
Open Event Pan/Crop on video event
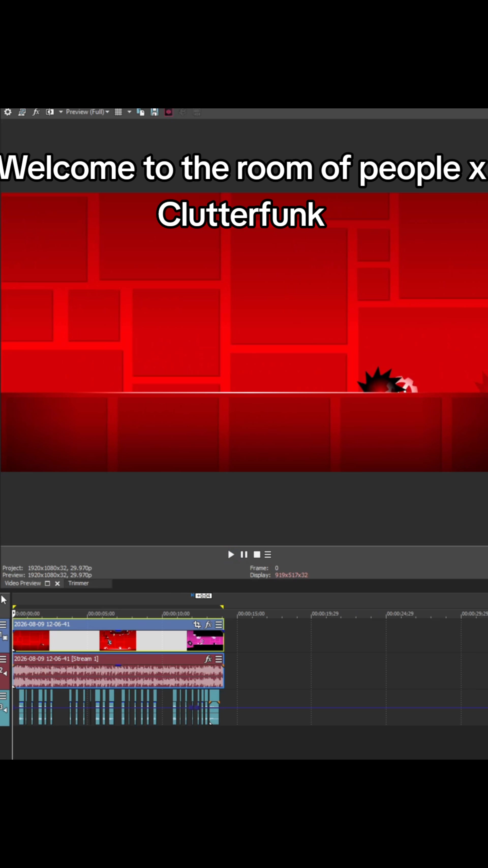[197, 625]
